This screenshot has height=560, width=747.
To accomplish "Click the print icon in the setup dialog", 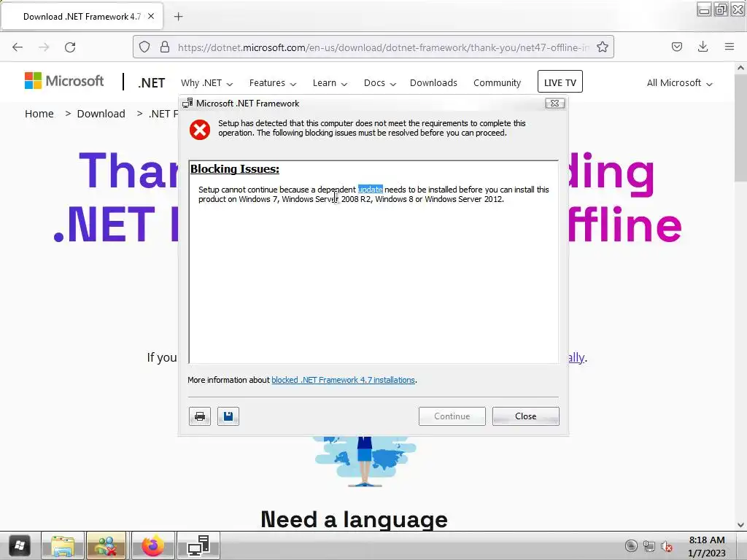I will [200, 416].
